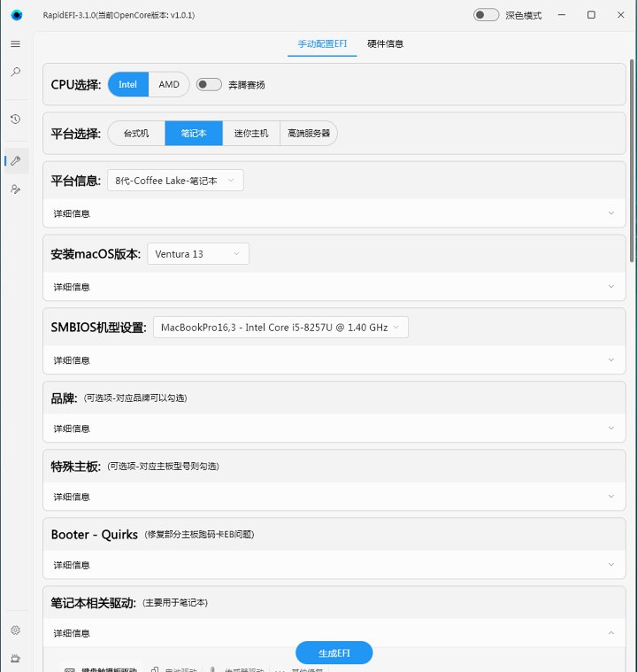Enable the 奔腾赛扬 toggle switch
Screen dimensions: 637x672
coord(209,85)
